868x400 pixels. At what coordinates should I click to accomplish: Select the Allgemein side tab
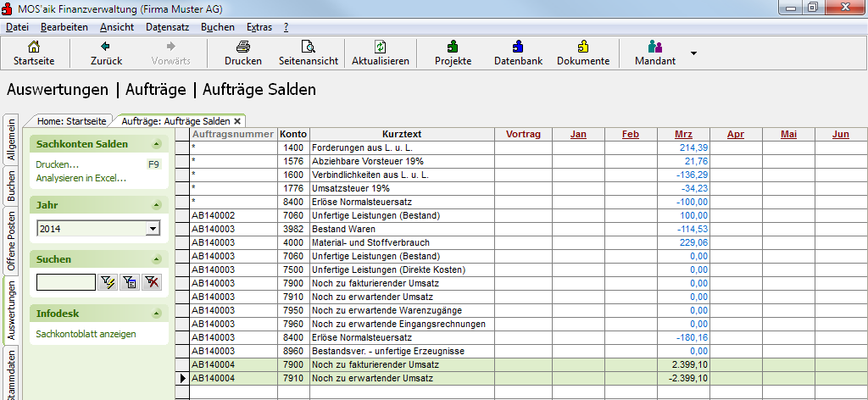pyautogui.click(x=11, y=139)
